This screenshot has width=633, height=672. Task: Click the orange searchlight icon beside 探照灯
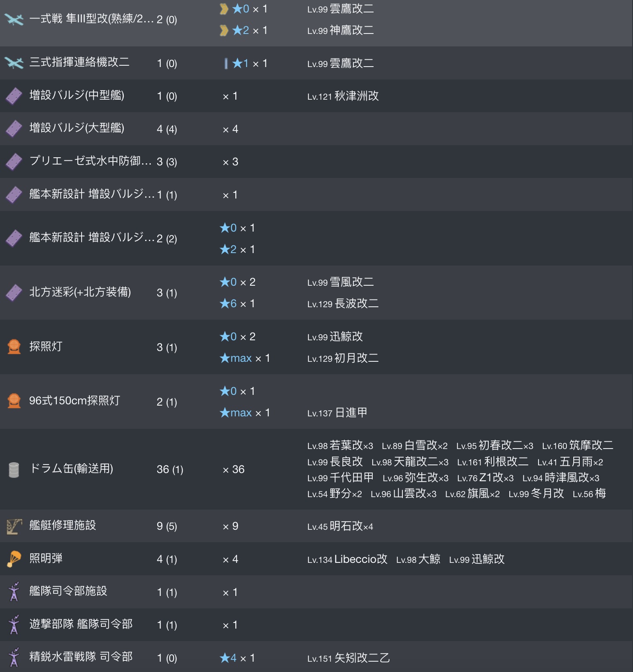tap(14, 347)
